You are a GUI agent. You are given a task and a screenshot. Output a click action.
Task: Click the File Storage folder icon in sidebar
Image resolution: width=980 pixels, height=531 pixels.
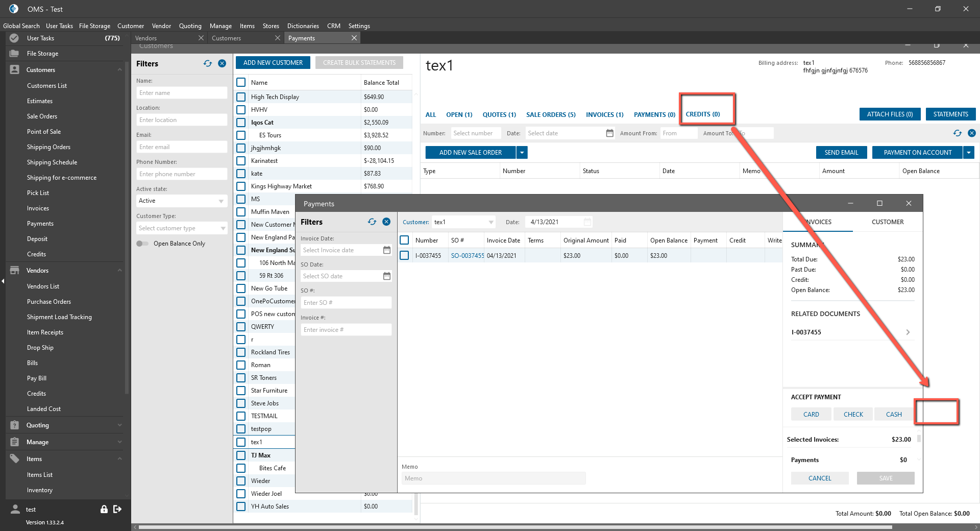(14, 54)
